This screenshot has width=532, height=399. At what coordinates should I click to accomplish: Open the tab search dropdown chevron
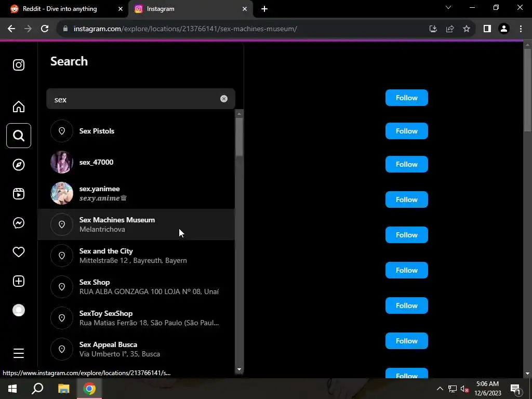pos(448,7)
